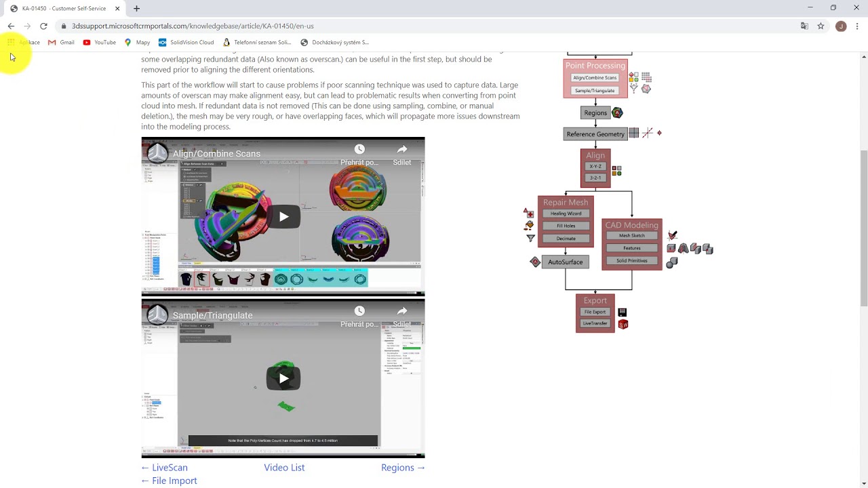Click the Sdílet share icon on Sample/Triangulate video

(x=401, y=310)
